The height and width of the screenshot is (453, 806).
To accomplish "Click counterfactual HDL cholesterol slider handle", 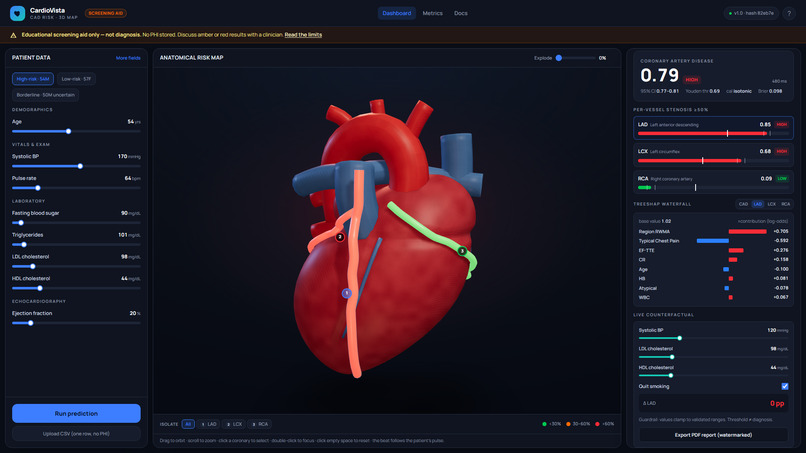I will pos(670,375).
